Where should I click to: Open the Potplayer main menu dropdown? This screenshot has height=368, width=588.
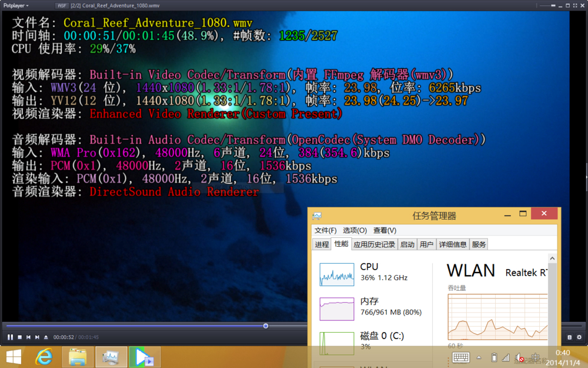[16, 6]
